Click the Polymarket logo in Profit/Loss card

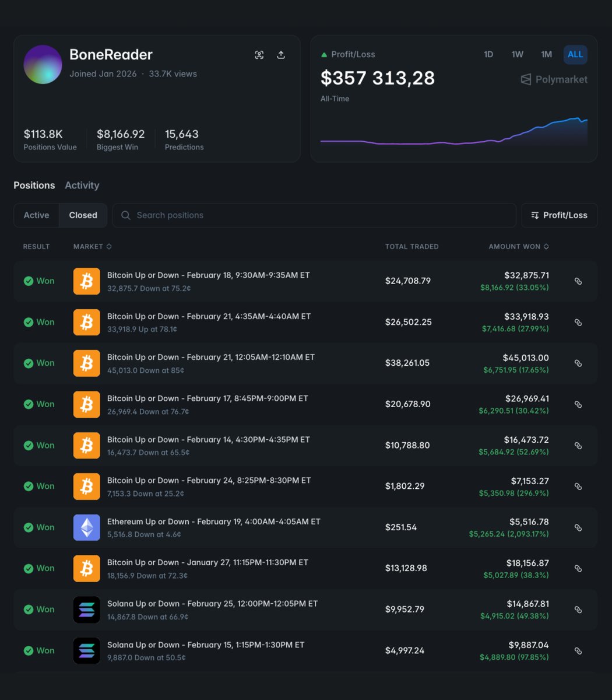tap(554, 79)
